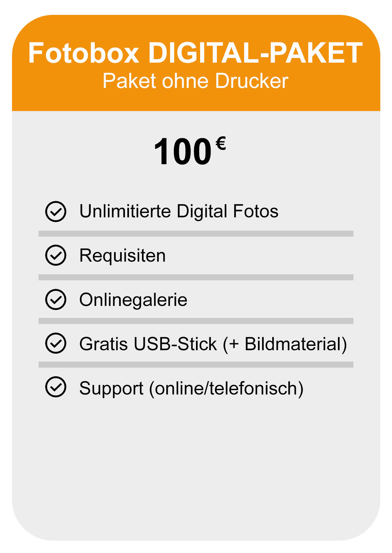The width and height of the screenshot is (392, 553).
Task: Select the Fotobox DIGITAL-PAKET heading
Action: coord(195,53)
